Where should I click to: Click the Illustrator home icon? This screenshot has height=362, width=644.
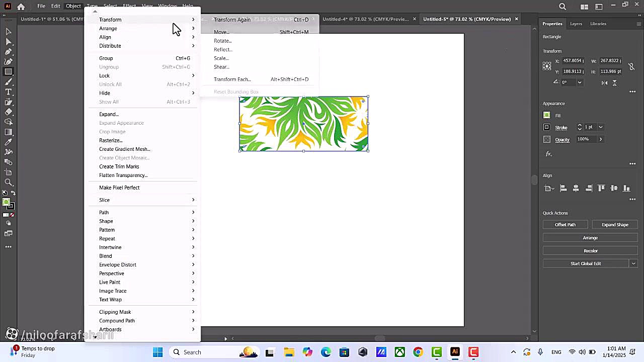coord(21,7)
